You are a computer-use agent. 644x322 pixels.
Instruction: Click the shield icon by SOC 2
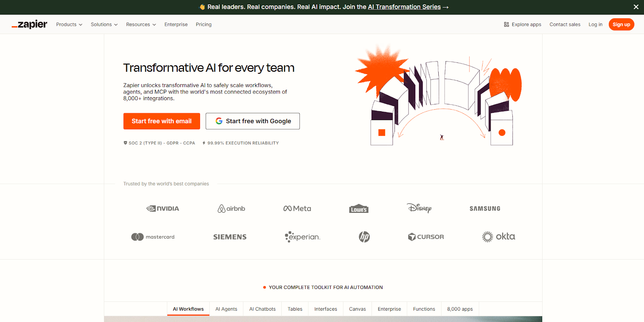(125, 143)
